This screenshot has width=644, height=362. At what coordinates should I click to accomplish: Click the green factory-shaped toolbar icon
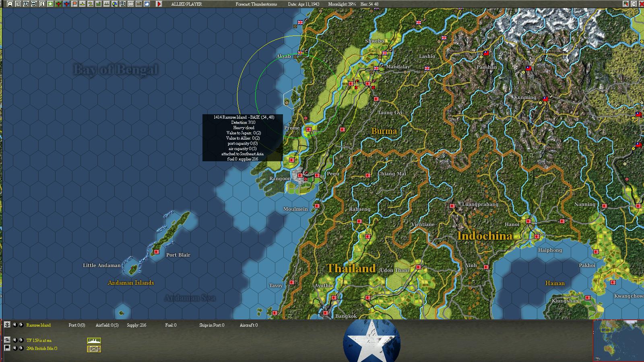99,4
